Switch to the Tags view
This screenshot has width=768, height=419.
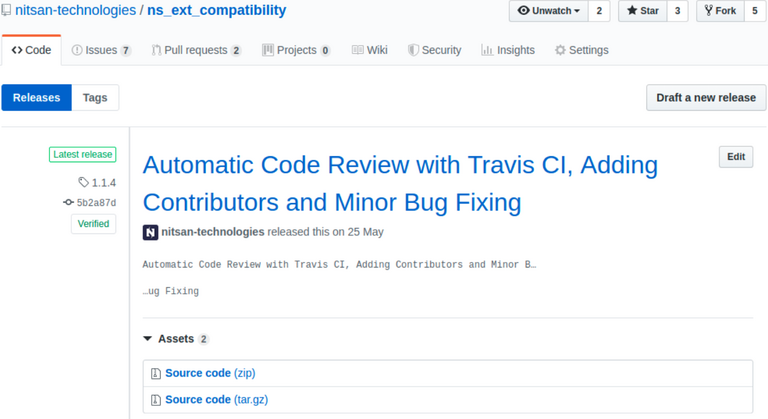(x=95, y=97)
